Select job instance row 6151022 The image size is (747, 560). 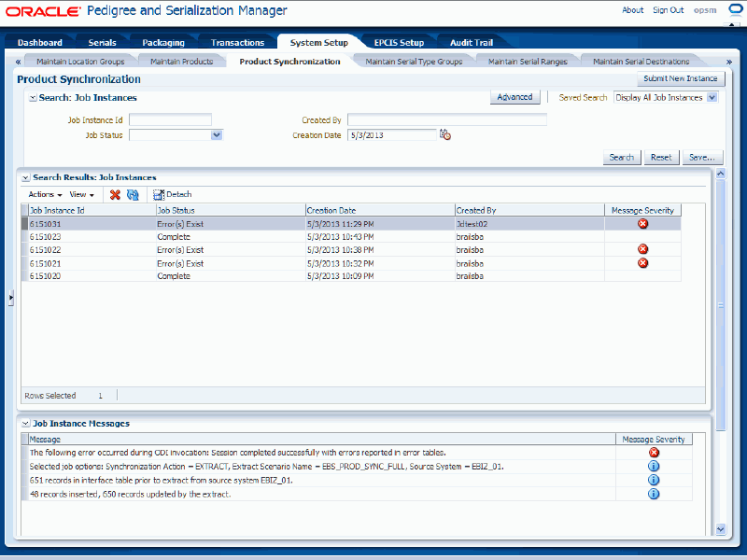[x=352, y=249]
